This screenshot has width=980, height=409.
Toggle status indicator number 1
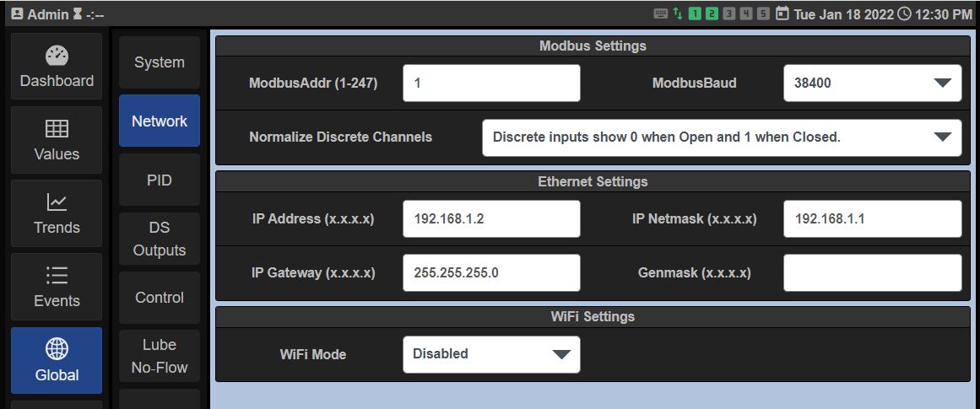(x=696, y=14)
